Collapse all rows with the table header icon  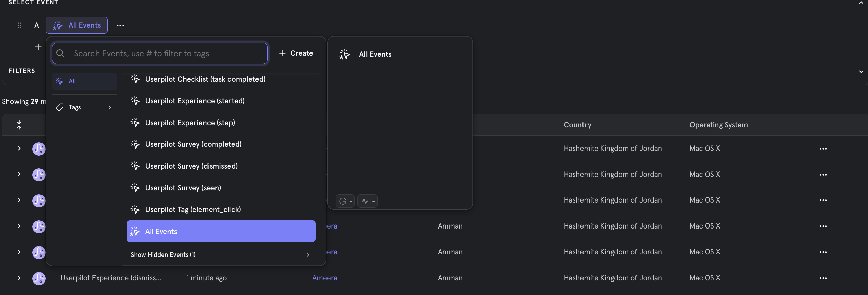coord(19,125)
